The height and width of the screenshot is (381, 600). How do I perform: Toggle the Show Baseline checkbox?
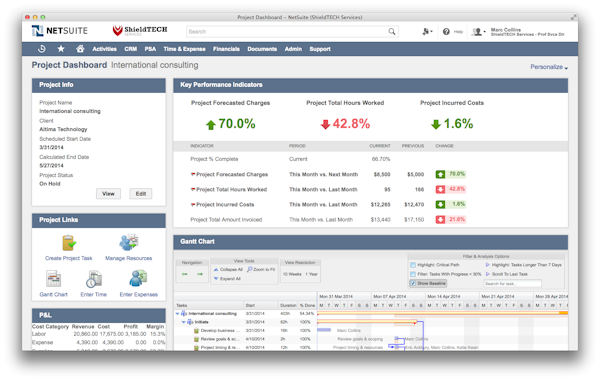click(413, 283)
